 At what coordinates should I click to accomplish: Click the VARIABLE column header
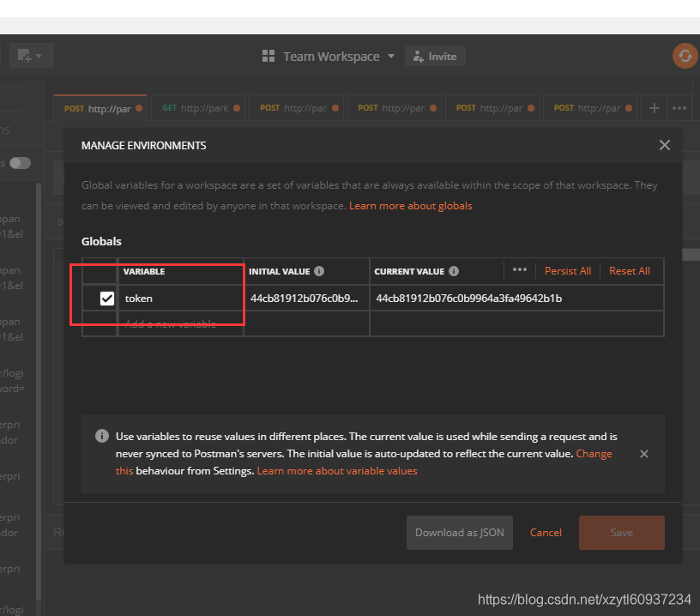[144, 271]
